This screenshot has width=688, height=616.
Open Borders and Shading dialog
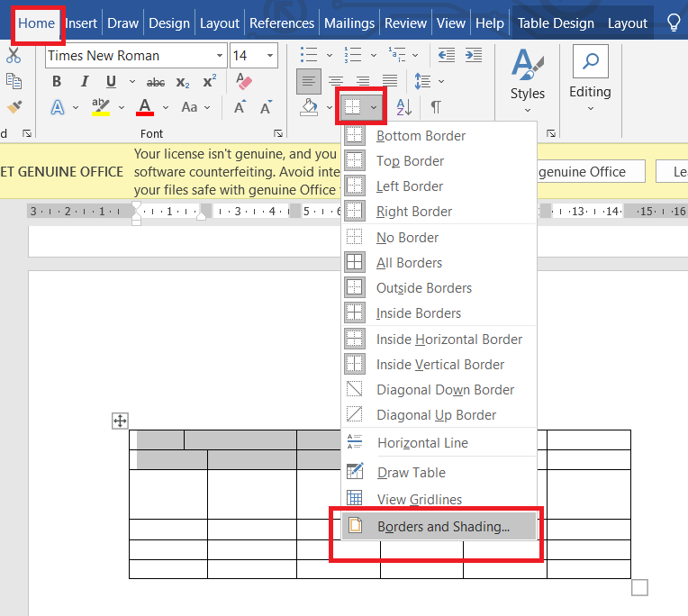[x=439, y=526]
